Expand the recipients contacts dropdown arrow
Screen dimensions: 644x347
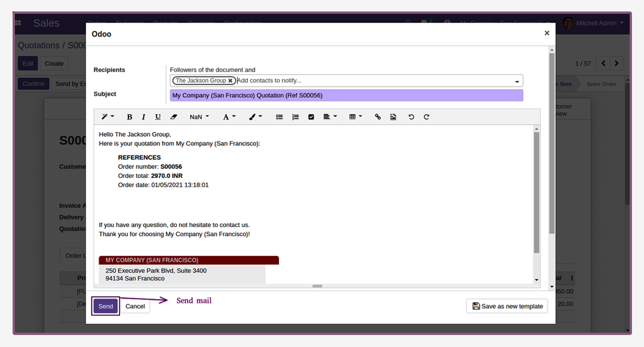pos(517,81)
